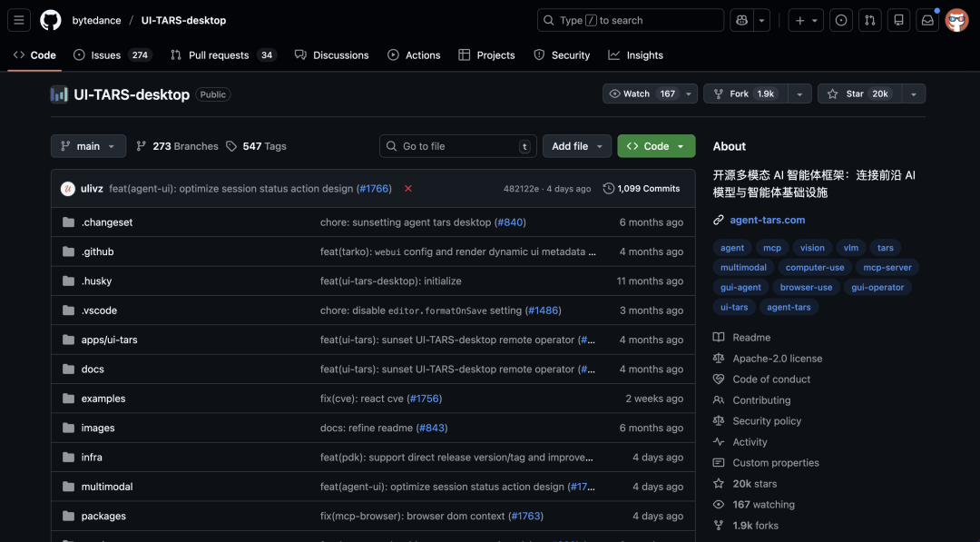This screenshot has height=542, width=980.
Task: Click the Go to file search field
Action: (457, 145)
